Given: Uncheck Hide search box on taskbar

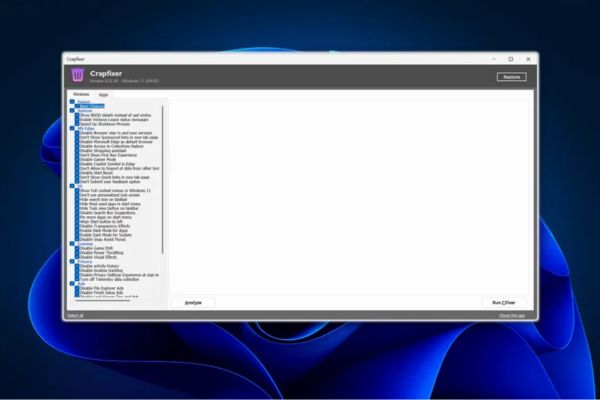Looking at the screenshot, I should click(x=77, y=199).
